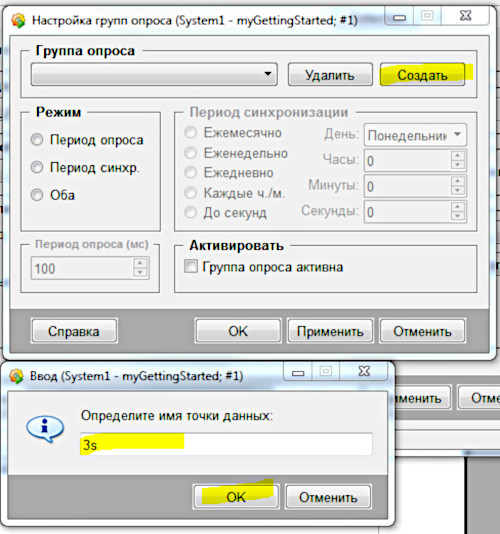Click the Применить button in the poll group dialog
Viewport: 500px width, 534px height.
(x=330, y=331)
